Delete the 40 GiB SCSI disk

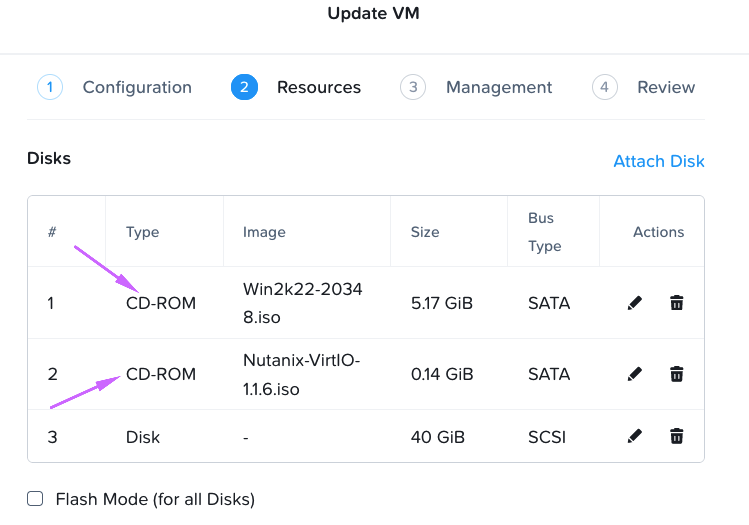(x=676, y=436)
